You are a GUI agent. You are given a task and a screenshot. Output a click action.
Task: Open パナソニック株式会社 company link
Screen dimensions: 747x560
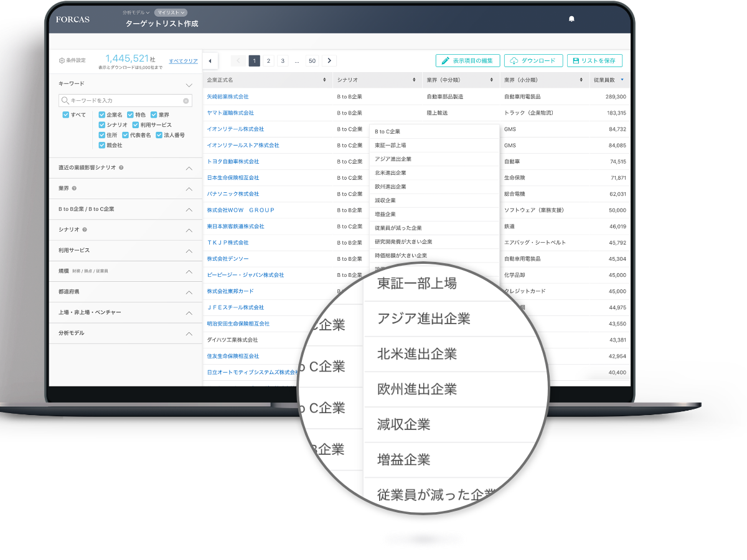tap(233, 194)
